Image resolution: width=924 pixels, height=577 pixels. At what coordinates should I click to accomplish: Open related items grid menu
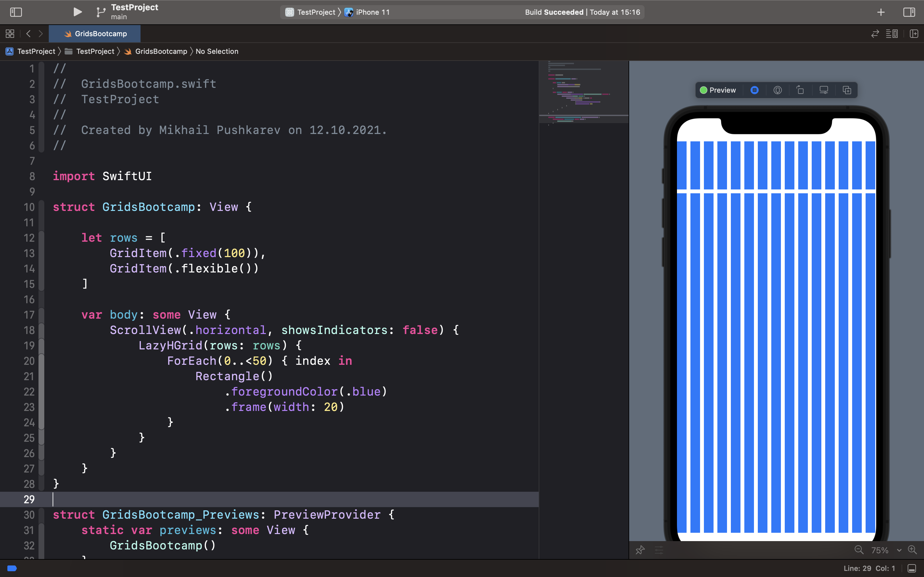click(10, 34)
